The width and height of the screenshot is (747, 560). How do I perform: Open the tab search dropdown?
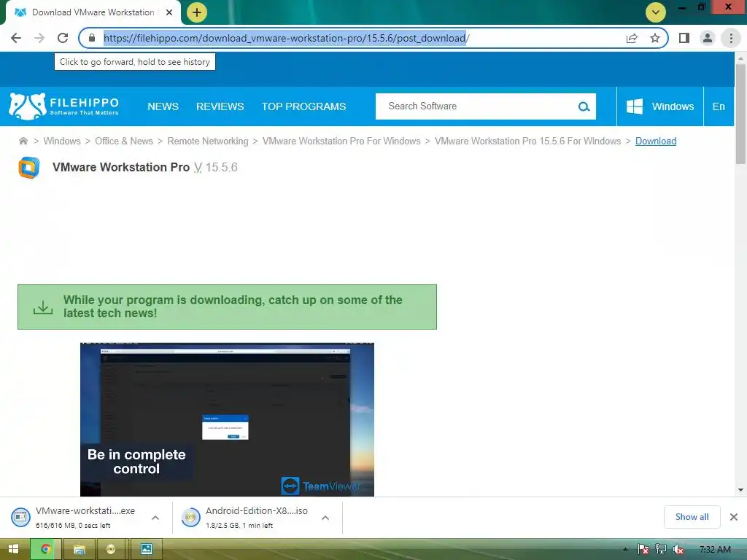pos(656,12)
